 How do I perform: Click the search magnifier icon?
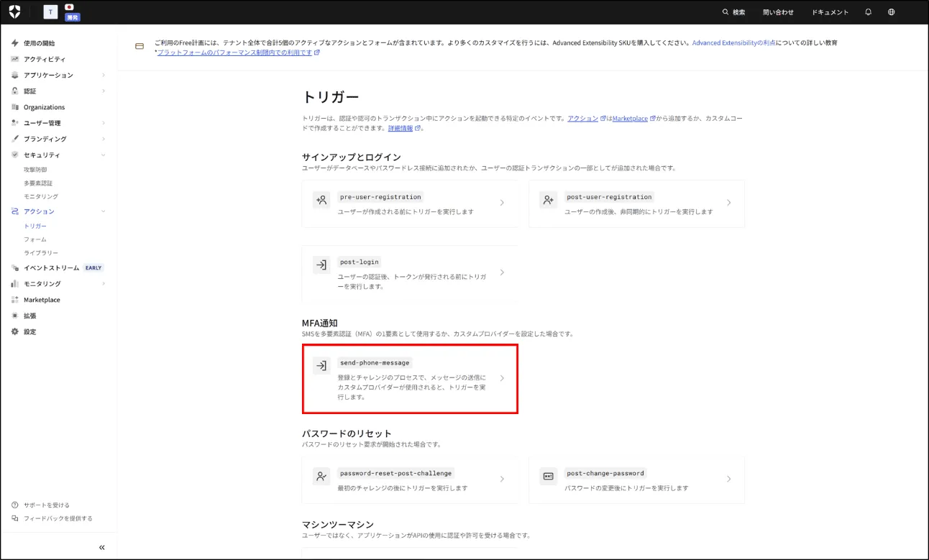click(726, 12)
